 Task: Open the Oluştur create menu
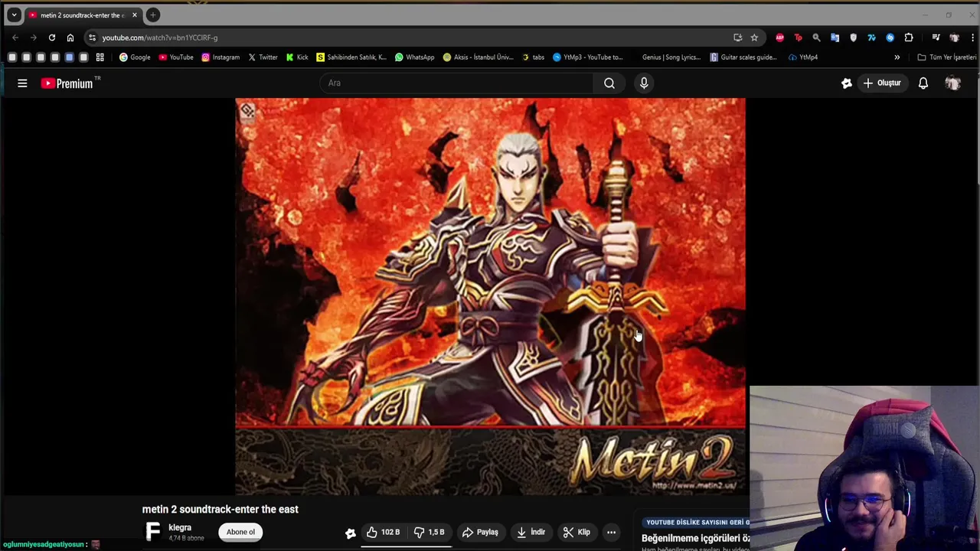pos(882,83)
